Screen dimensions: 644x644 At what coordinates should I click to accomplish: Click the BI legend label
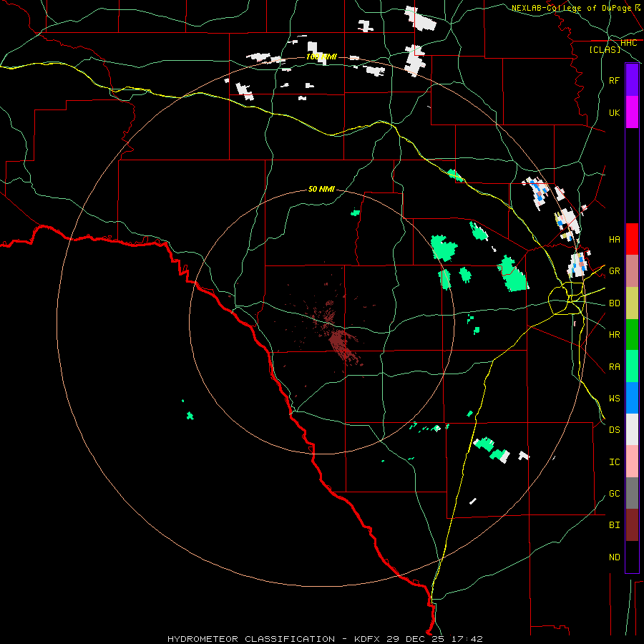pos(615,525)
